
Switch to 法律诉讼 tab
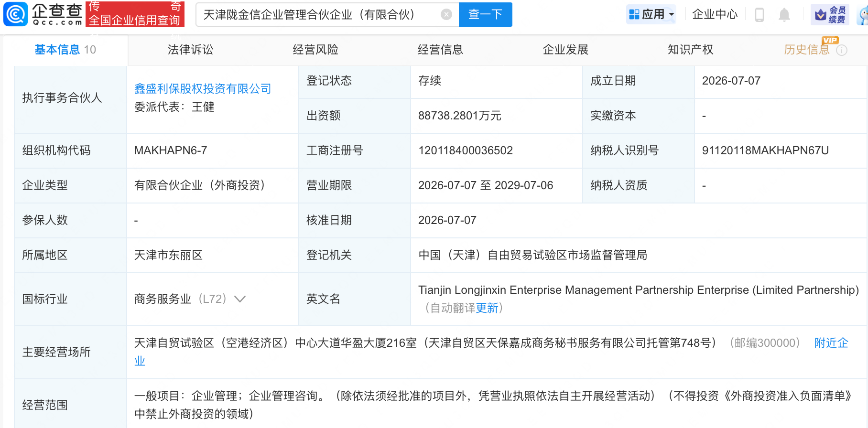click(x=190, y=50)
